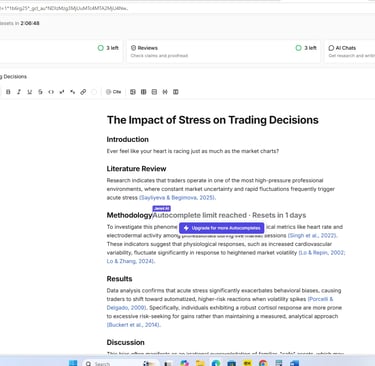Apply italic formatting from the toolbar

19,92
